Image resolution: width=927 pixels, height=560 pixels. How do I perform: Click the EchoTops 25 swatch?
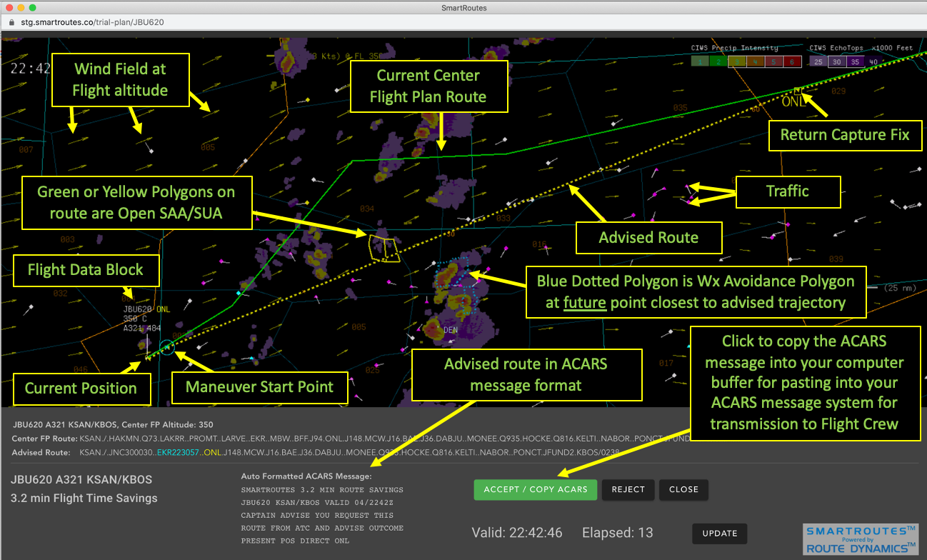(x=818, y=62)
